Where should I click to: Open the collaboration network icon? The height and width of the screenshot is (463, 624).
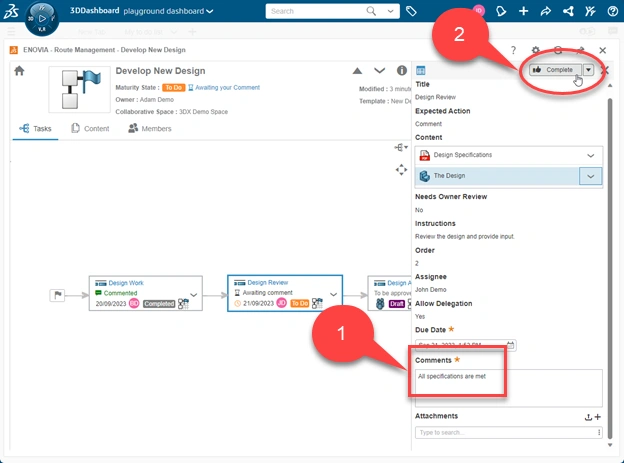coord(568,11)
